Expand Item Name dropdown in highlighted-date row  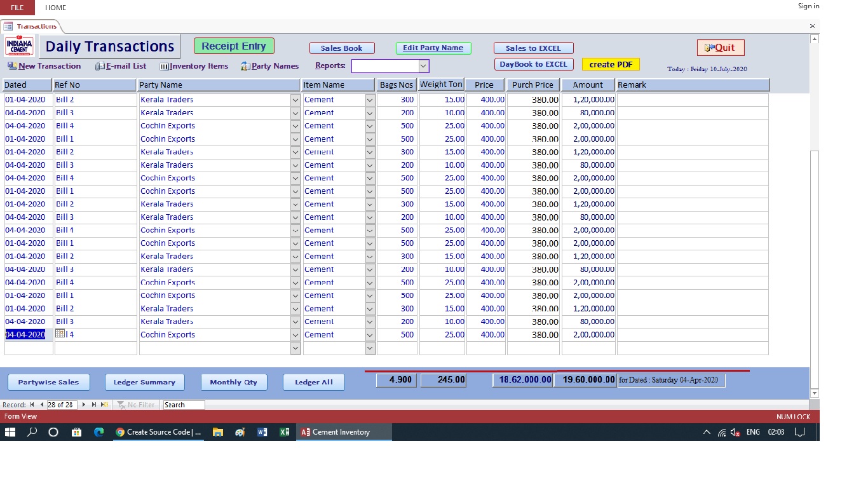(370, 335)
